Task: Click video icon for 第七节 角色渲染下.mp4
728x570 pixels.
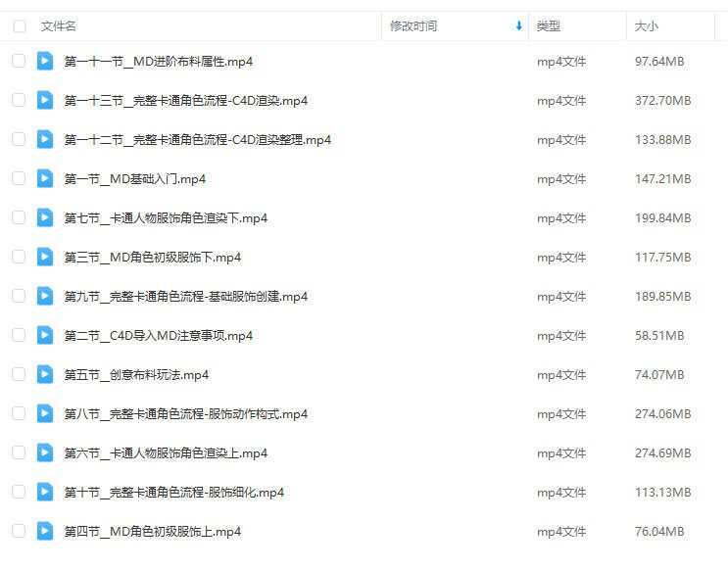Action: point(45,217)
